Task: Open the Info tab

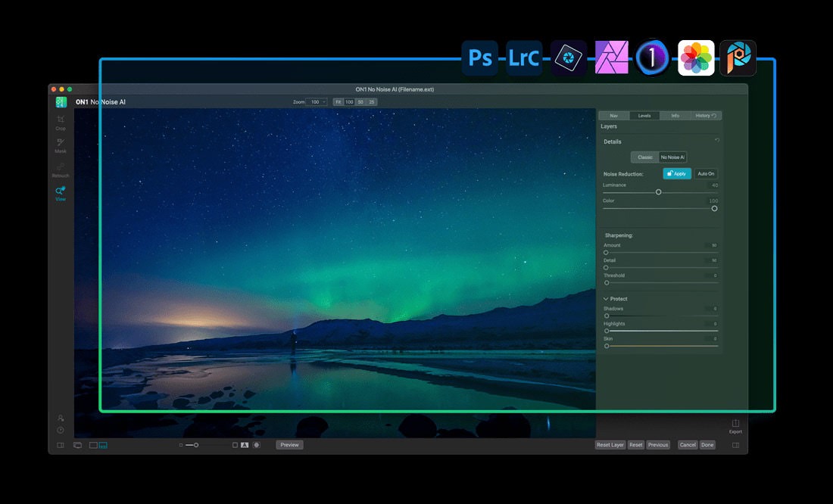Action: pos(675,116)
